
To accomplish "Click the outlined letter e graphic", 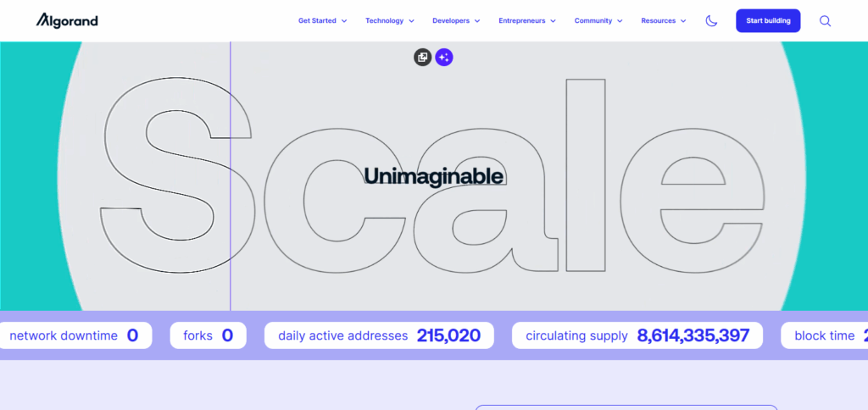I will pyautogui.click(x=692, y=203).
